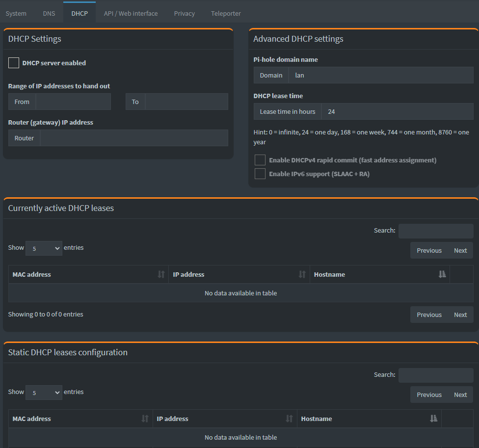Click Next above the active leases table

(x=460, y=250)
